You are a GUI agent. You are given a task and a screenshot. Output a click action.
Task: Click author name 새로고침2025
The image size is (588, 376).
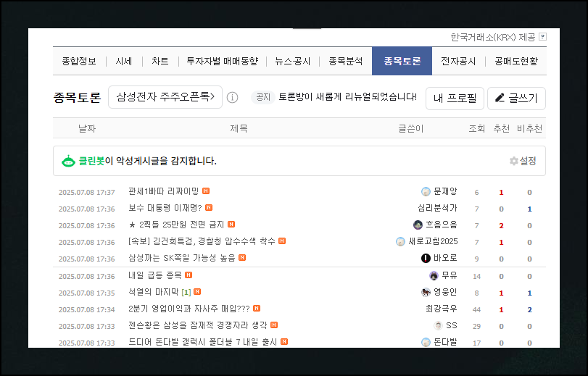[x=433, y=241]
